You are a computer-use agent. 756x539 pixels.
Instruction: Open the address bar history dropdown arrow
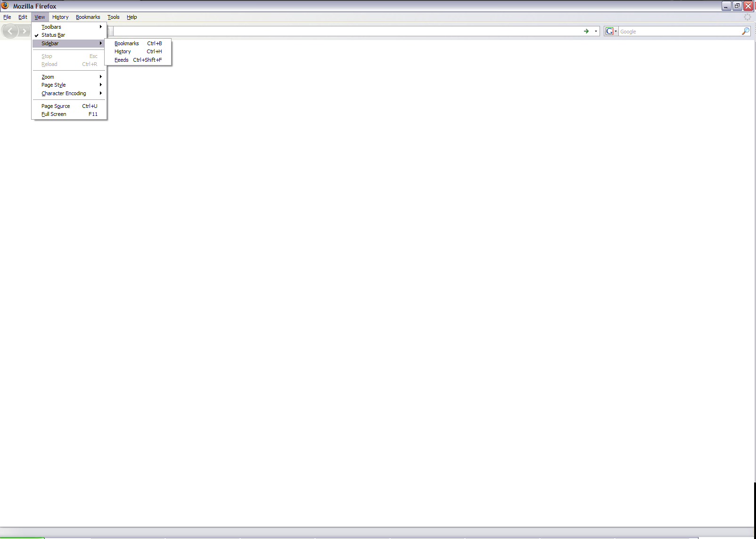[x=596, y=31]
